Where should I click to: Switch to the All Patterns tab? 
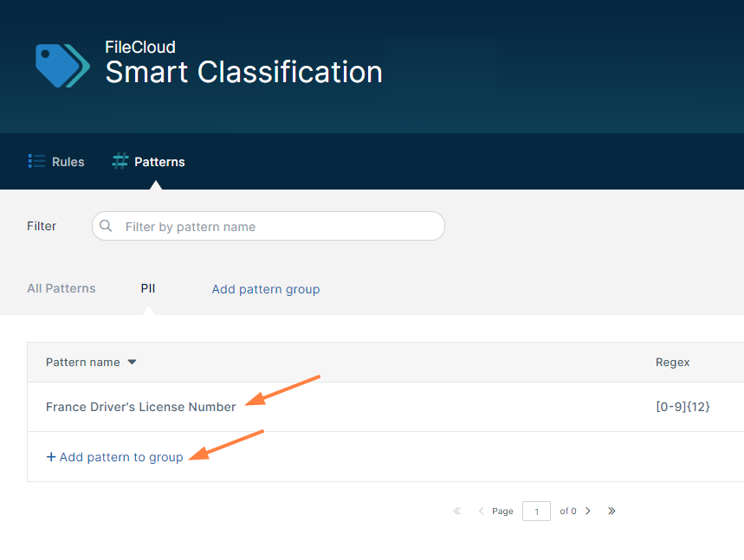coord(61,288)
